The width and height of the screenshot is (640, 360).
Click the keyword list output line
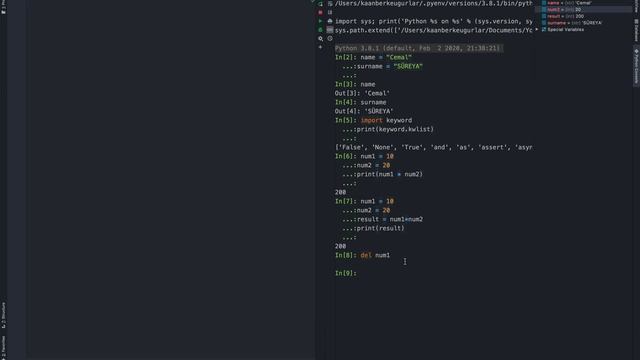[433, 147]
